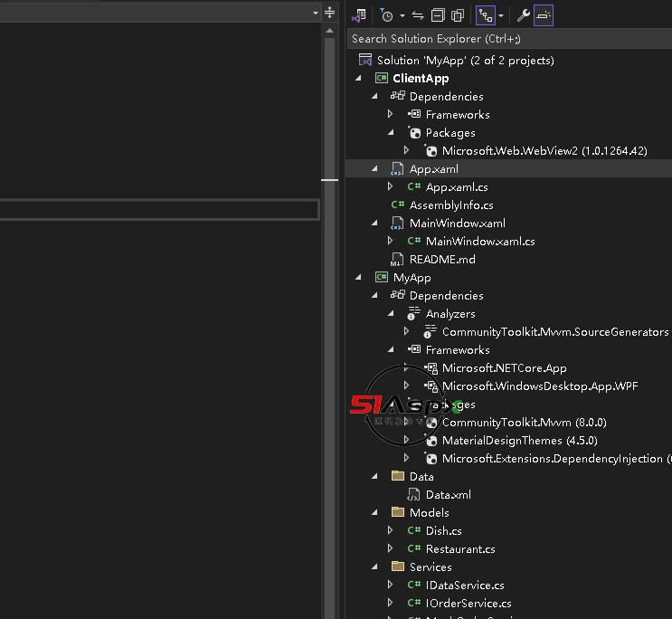The width and height of the screenshot is (672, 619).
Task: Collapse the Models folder
Action: (x=374, y=512)
